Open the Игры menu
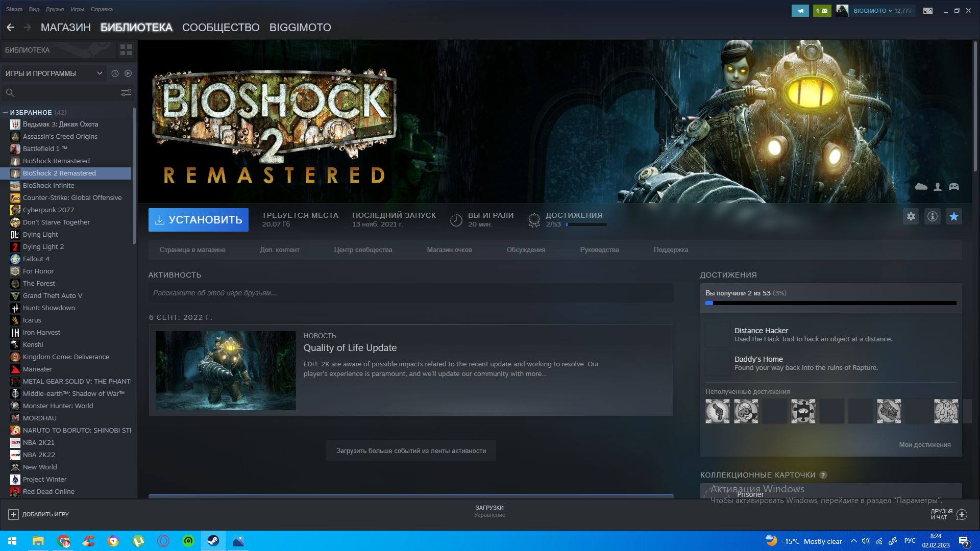 coord(78,9)
